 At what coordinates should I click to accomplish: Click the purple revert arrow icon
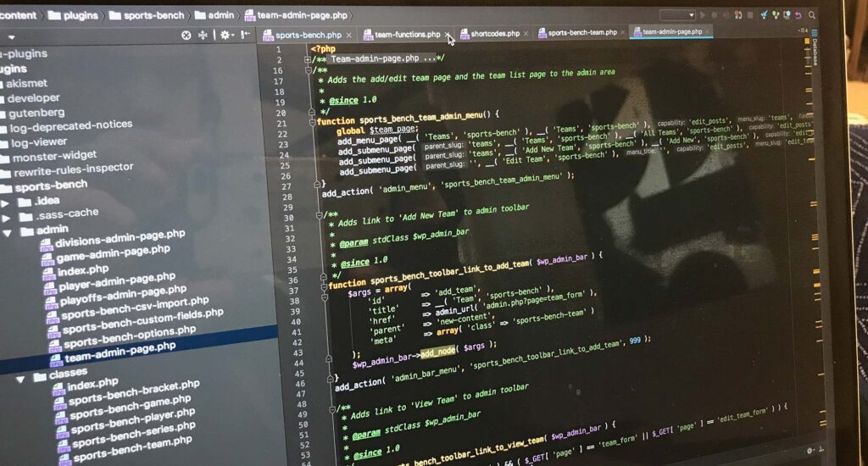click(x=798, y=15)
